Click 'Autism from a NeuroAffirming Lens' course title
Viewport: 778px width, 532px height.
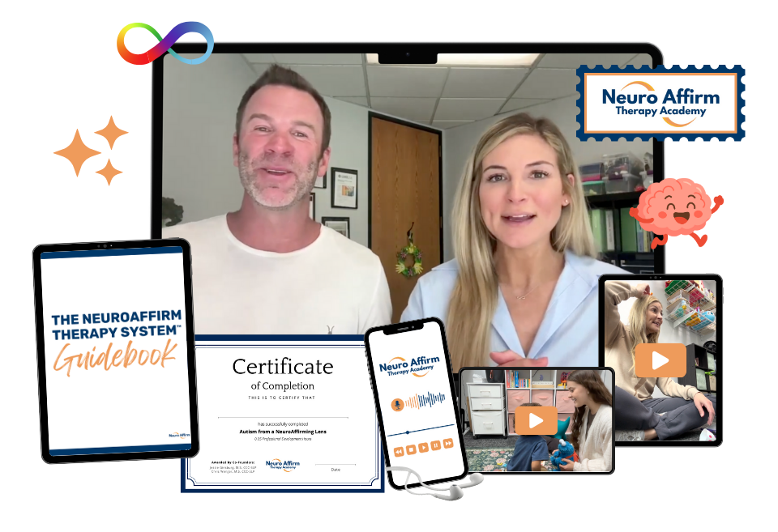(283, 432)
